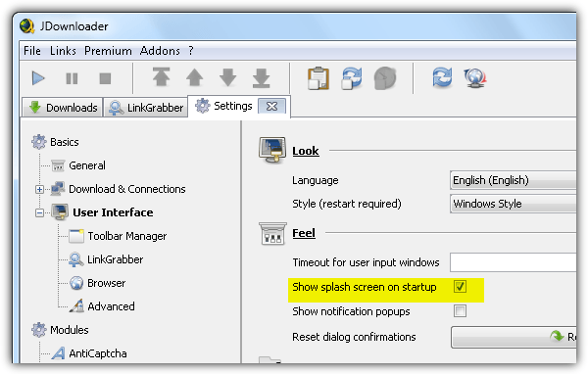Viewport: 588px width, 374px height.
Task: Move selected item to bottom
Action: (x=262, y=78)
